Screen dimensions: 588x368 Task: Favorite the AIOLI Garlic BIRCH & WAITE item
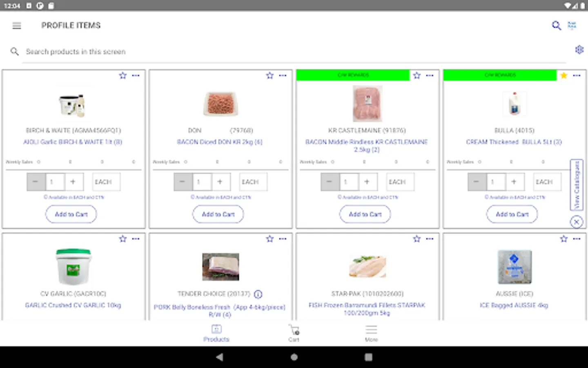pos(123,76)
